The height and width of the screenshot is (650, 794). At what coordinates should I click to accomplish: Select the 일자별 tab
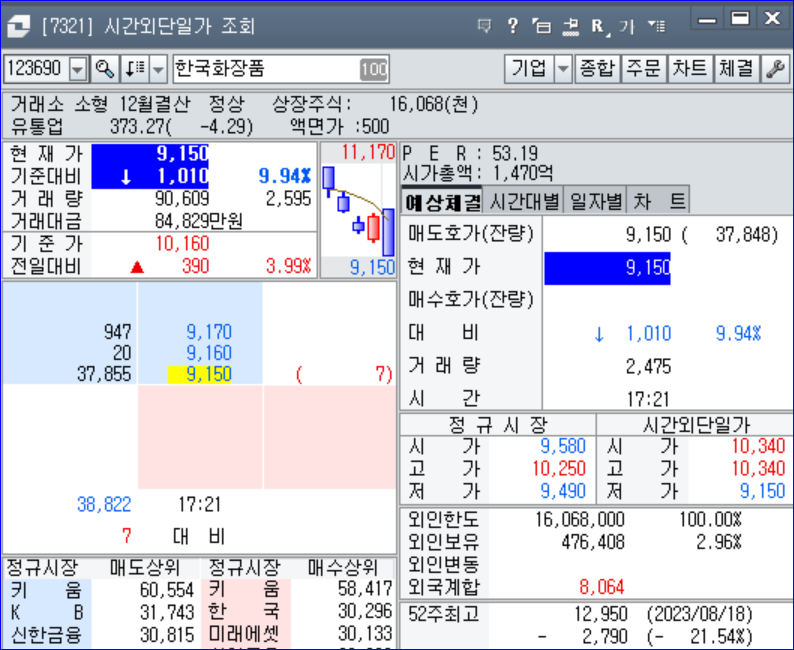click(x=596, y=201)
